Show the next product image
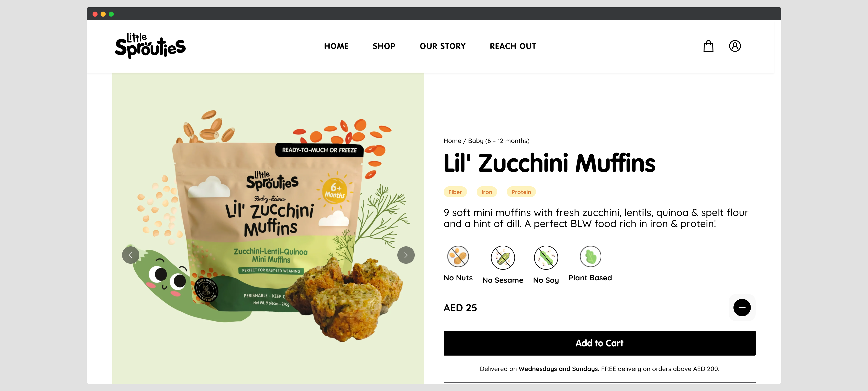 tap(406, 255)
